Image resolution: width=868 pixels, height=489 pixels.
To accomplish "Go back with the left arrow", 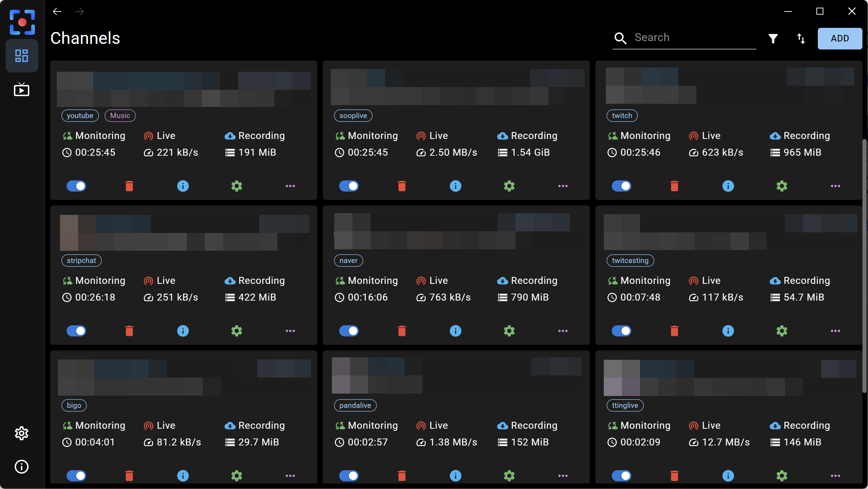I will point(57,12).
